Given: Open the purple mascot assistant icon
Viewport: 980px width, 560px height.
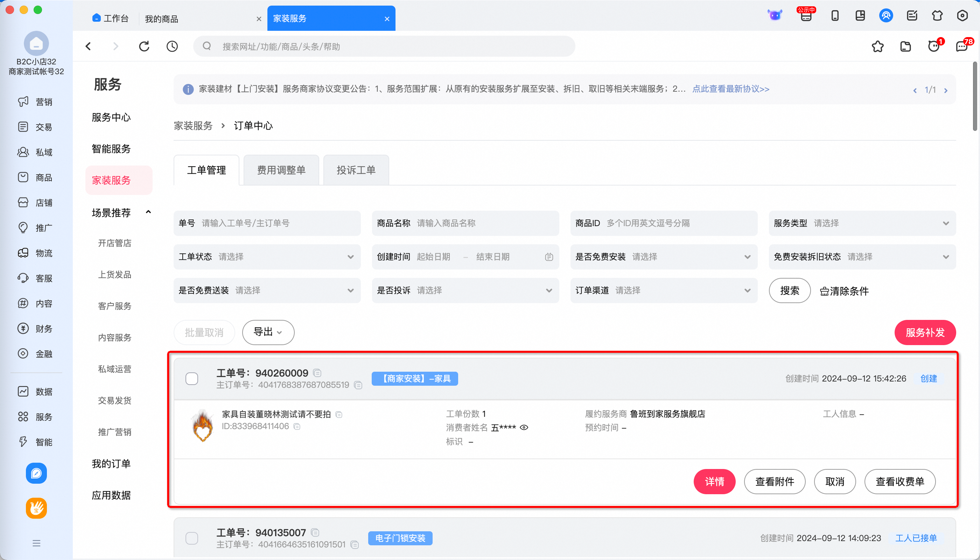Looking at the screenshot, I should click(775, 15).
